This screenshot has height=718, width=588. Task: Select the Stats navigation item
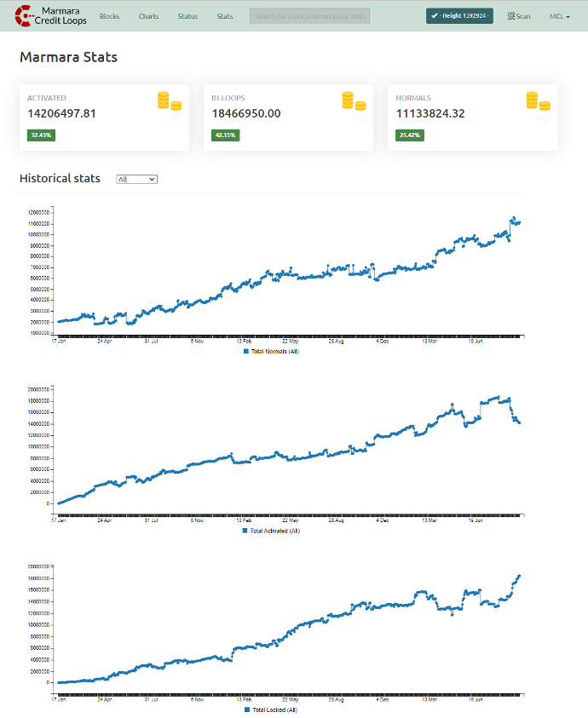[225, 16]
